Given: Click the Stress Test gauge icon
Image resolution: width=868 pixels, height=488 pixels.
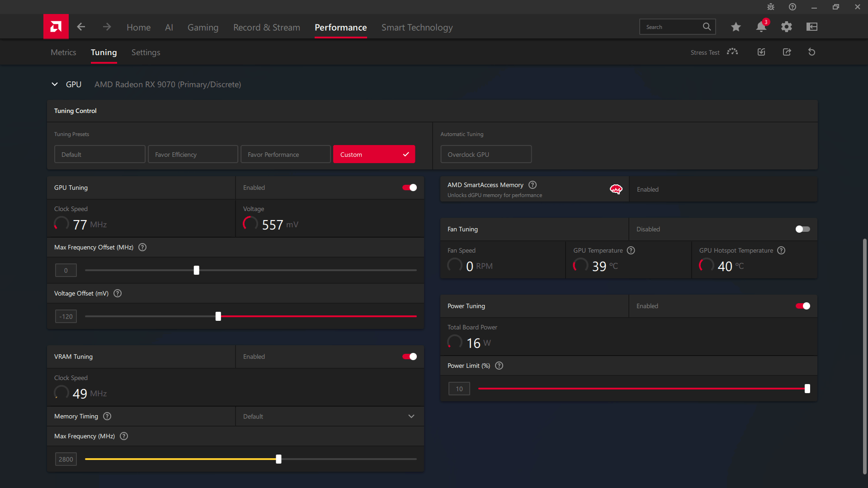Looking at the screenshot, I should click(732, 52).
